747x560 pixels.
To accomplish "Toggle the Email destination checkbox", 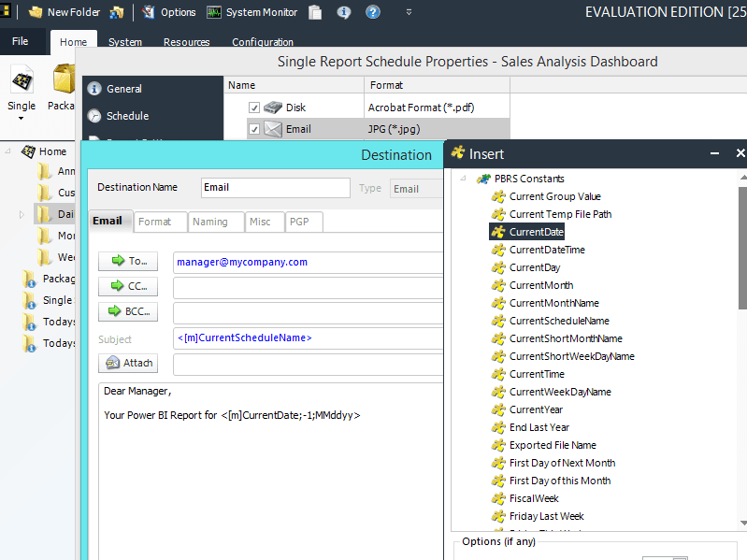I will [254, 129].
